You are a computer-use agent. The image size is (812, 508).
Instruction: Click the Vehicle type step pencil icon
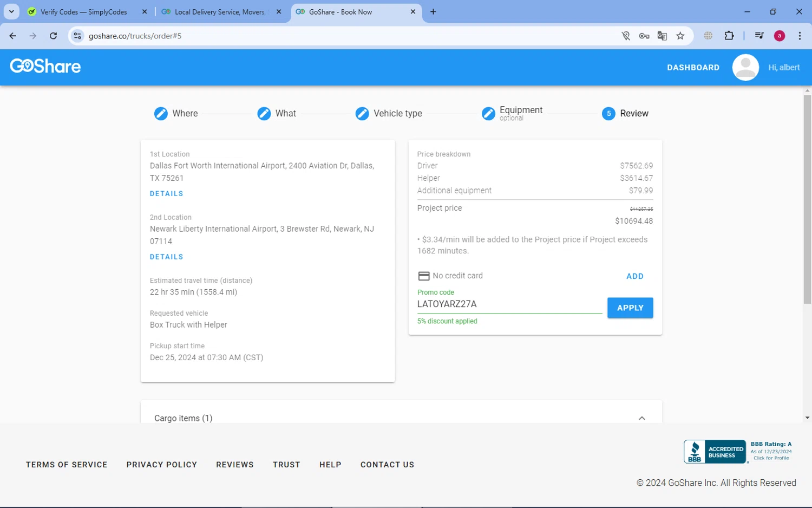click(362, 113)
